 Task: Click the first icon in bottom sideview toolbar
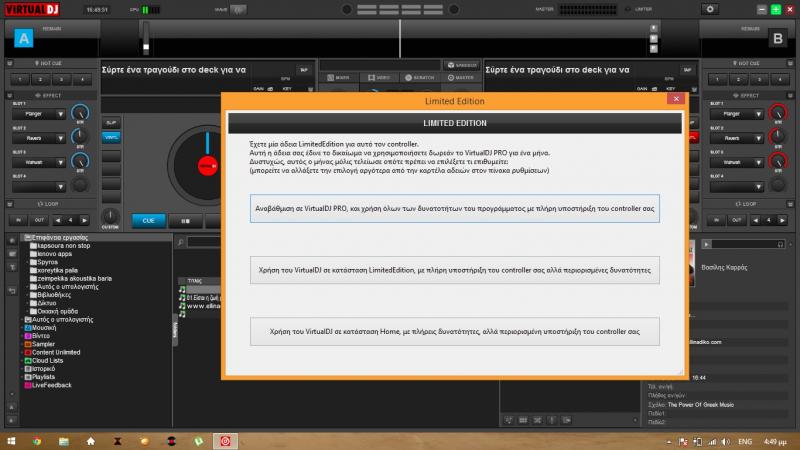[508, 420]
